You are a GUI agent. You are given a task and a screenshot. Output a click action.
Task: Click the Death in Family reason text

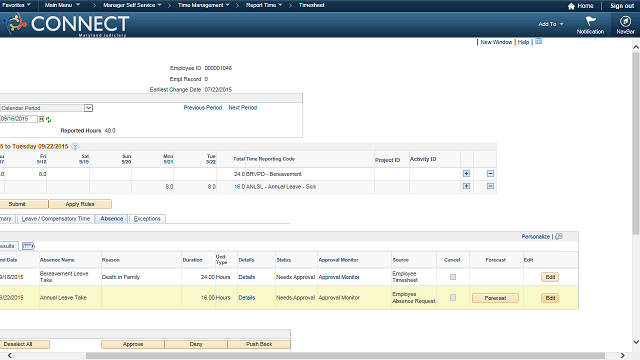[x=121, y=277]
